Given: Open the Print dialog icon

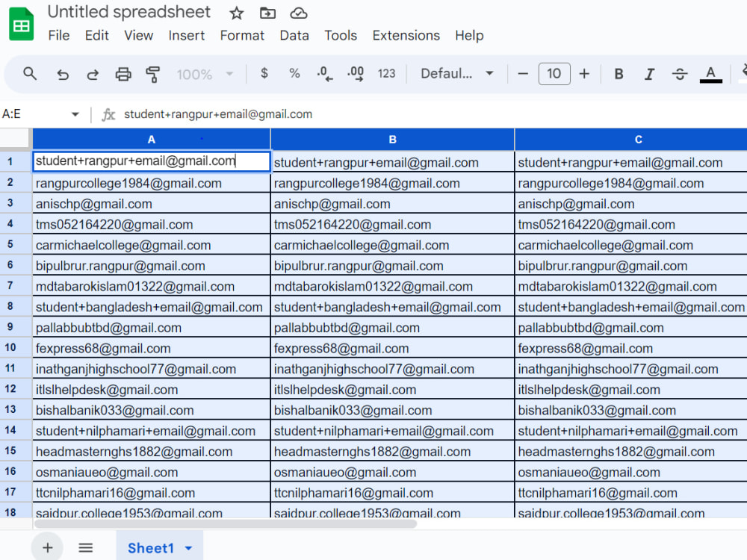Looking at the screenshot, I should 122,74.
